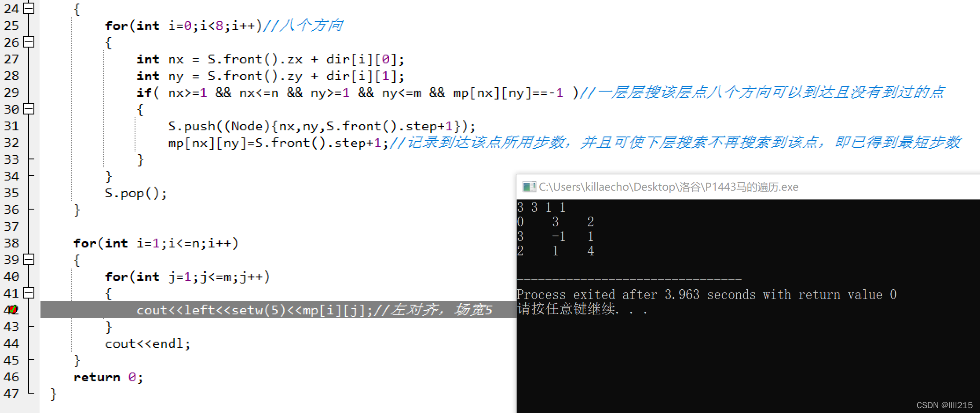
Task: Click line number 29 in the gutter
Action: [12, 92]
